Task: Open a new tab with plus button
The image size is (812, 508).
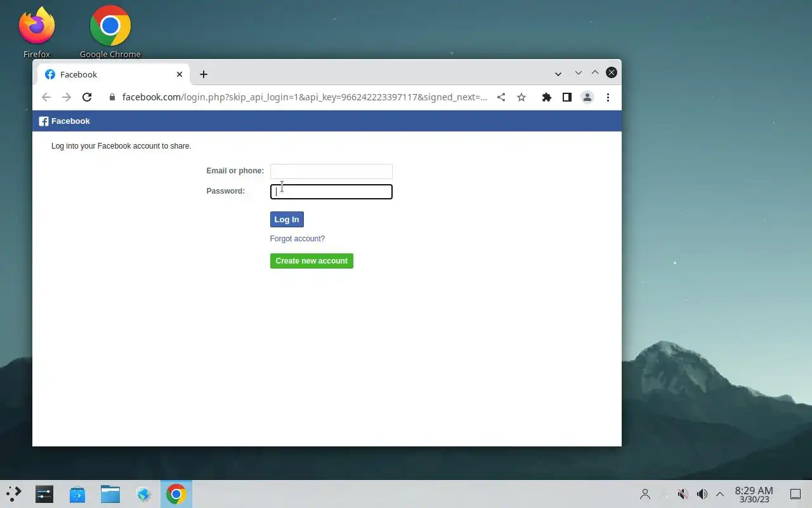Action: pyautogui.click(x=203, y=74)
